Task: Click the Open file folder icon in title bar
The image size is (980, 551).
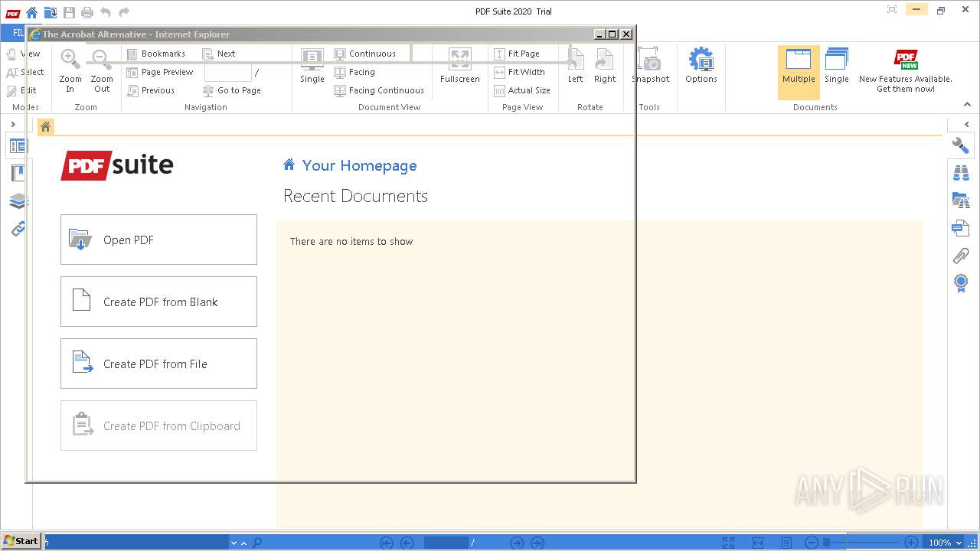Action: (x=51, y=12)
